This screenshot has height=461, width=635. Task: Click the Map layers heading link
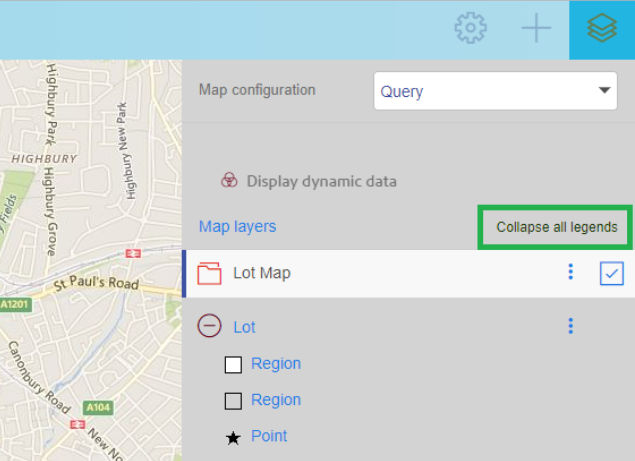click(x=237, y=226)
